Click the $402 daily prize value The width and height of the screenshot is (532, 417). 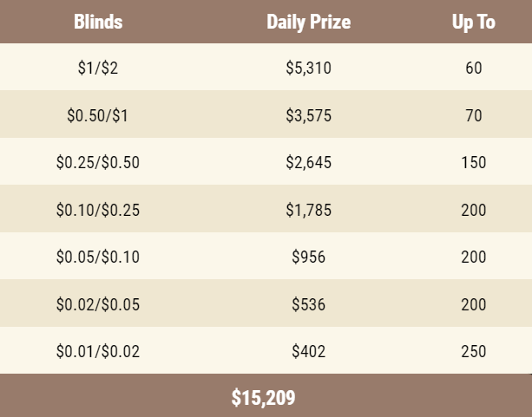(x=308, y=351)
